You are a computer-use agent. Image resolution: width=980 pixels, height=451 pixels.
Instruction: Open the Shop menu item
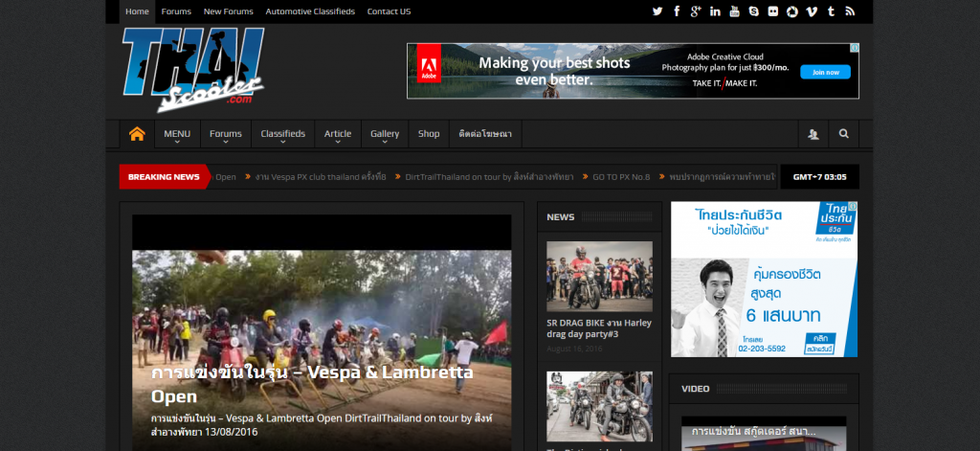[x=429, y=134]
